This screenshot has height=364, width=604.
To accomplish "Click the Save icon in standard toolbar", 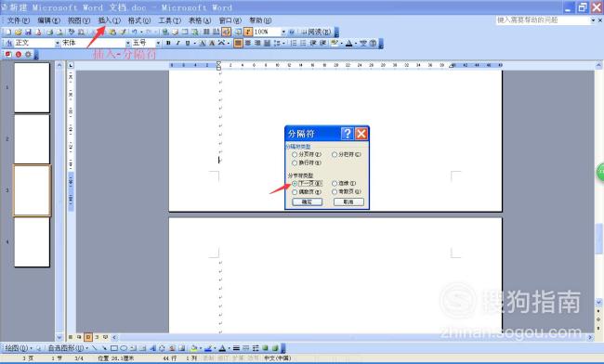I will 28,32.
